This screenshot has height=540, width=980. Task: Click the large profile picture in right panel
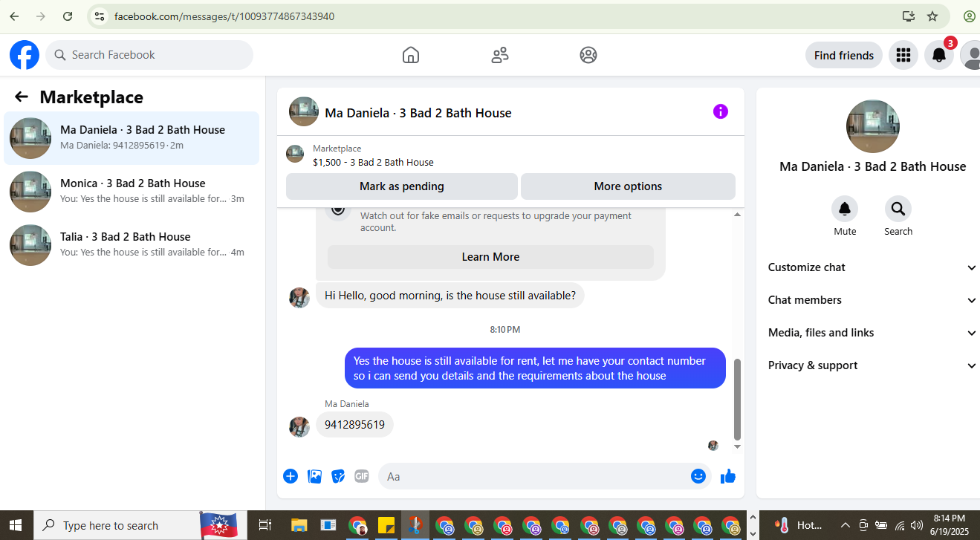click(873, 126)
